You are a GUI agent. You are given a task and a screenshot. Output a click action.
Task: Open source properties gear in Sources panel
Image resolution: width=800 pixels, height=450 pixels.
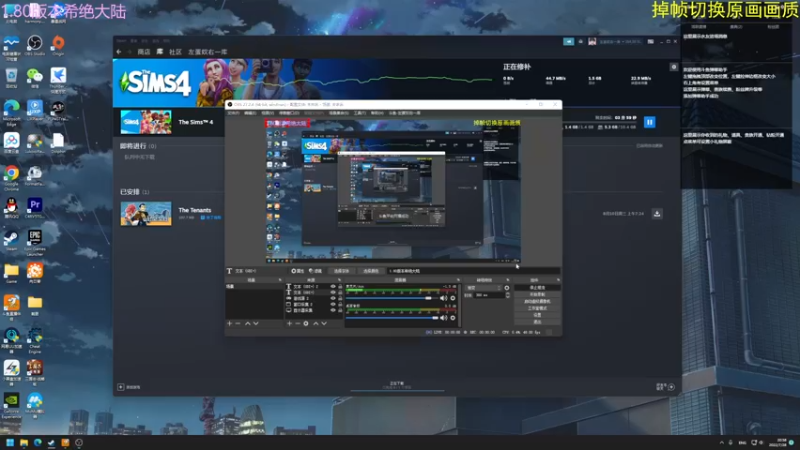306,323
